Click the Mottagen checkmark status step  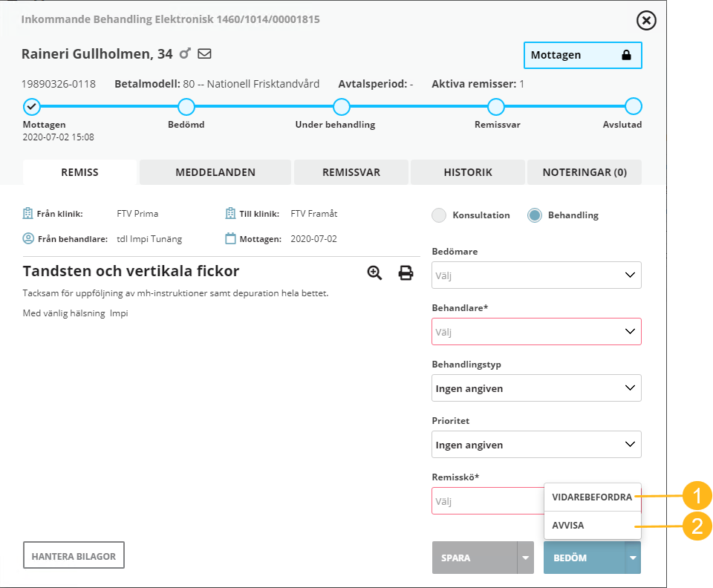coord(31,107)
